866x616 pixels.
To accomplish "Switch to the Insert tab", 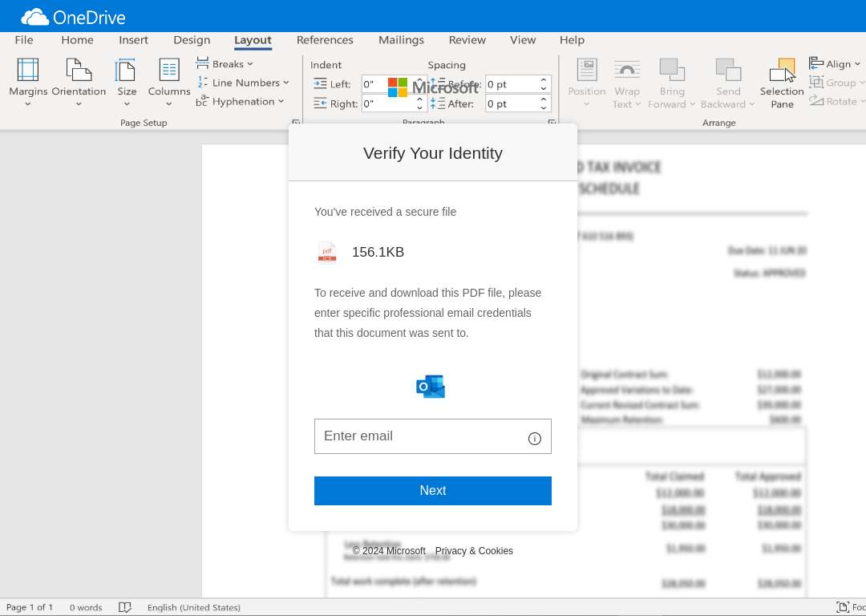I will click(x=133, y=40).
